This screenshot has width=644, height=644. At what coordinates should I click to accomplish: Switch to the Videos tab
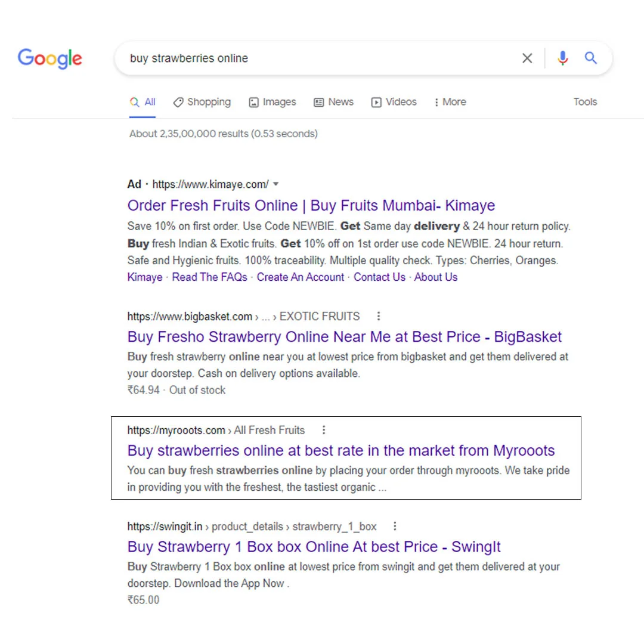394,102
